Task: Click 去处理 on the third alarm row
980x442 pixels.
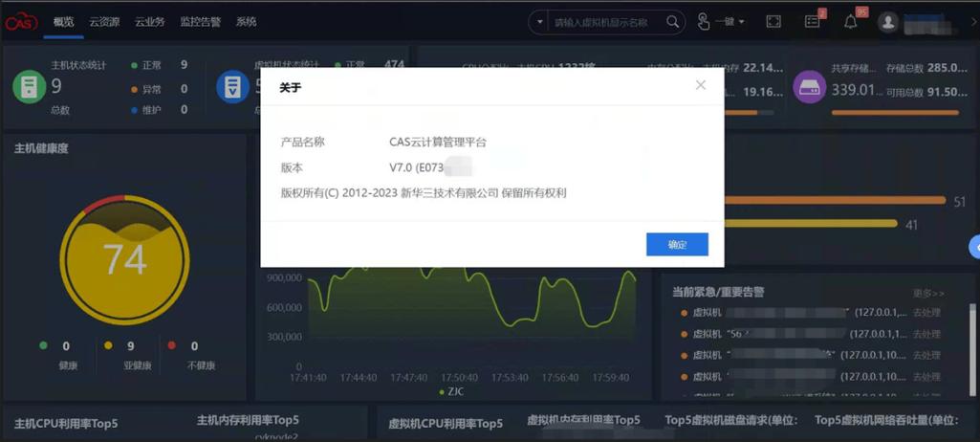Action: click(x=926, y=355)
